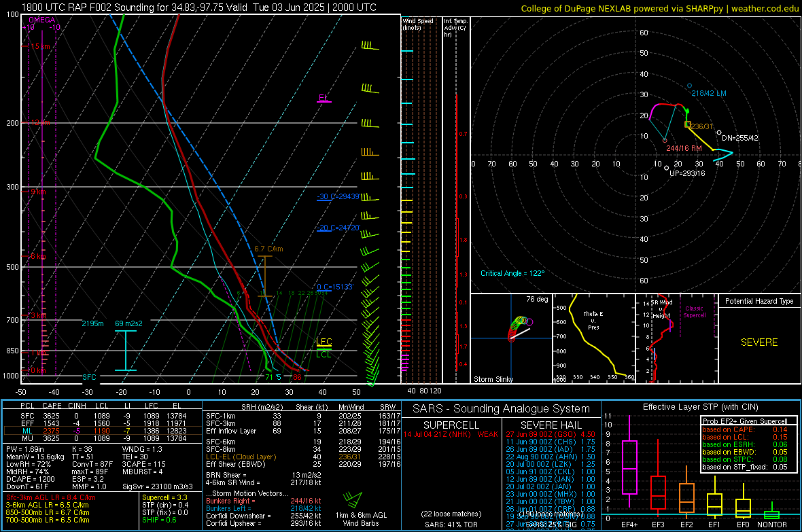Click the green LCL level label
Viewport: 802px width, 532px height.
[324, 354]
